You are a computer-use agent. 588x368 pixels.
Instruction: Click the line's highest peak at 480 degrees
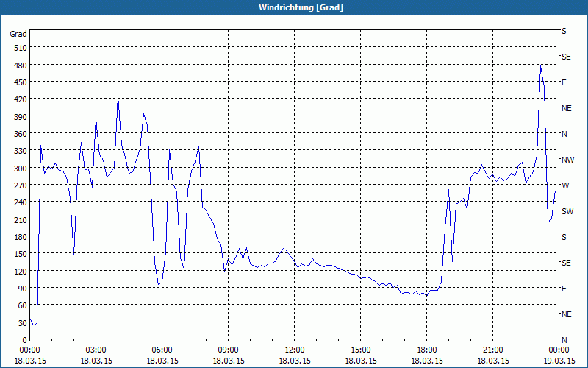point(540,66)
